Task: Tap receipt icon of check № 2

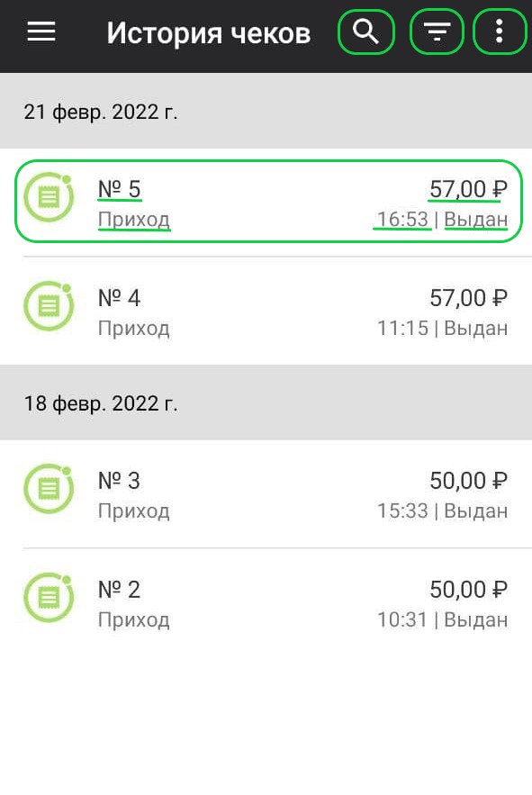Action: click(49, 598)
